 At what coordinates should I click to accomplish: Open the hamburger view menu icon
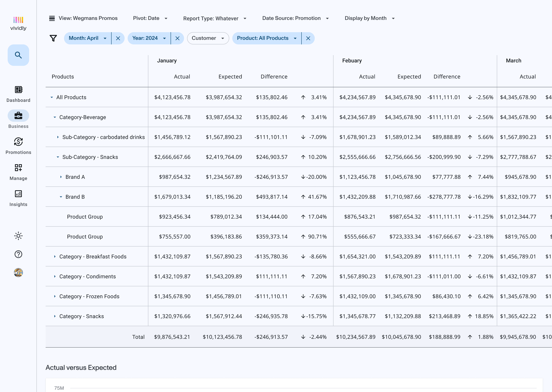52,18
